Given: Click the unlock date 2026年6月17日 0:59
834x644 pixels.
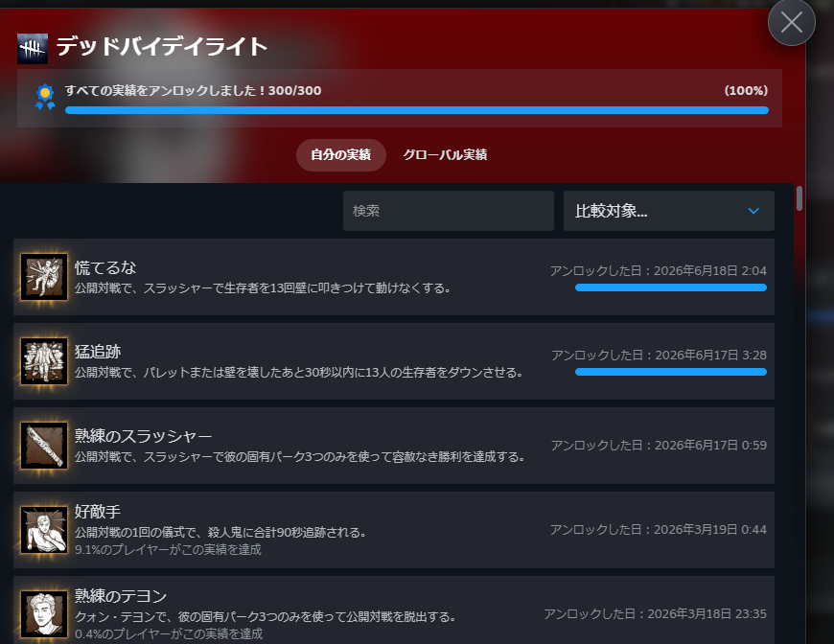Looking at the screenshot, I should pyautogui.click(x=659, y=445).
